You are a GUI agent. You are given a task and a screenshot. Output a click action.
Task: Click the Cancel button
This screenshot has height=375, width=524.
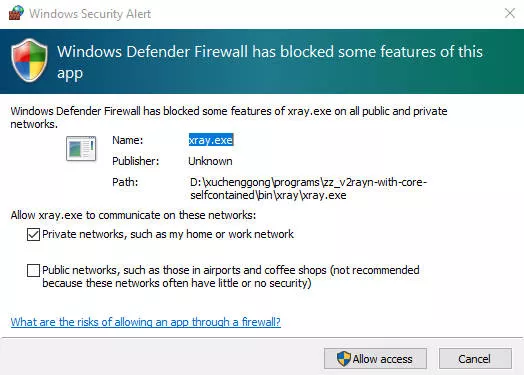(x=475, y=359)
